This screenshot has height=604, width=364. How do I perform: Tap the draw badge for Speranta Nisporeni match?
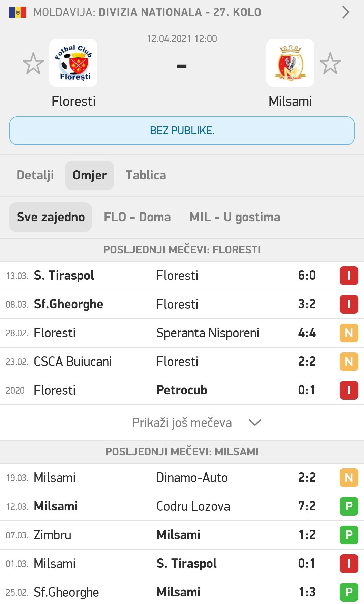(348, 333)
